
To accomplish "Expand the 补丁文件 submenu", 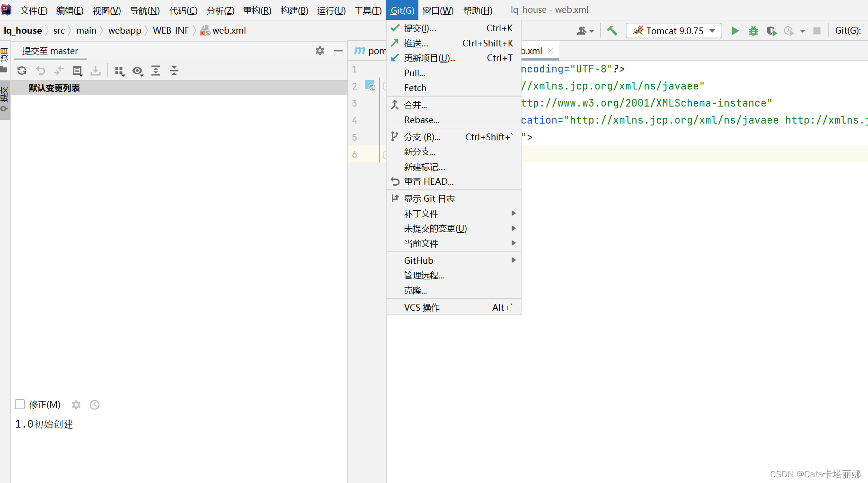I will [x=454, y=214].
